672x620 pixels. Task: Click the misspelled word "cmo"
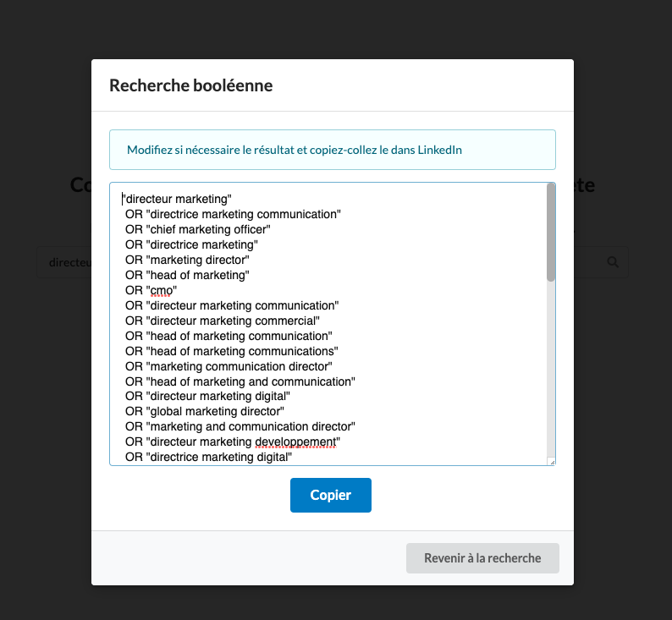click(x=162, y=291)
